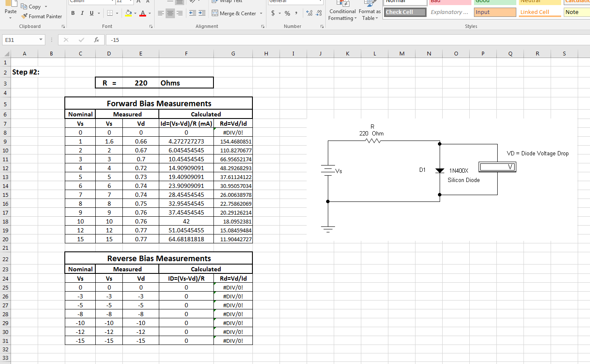
Task: Open the Copy dropdown arrow
Action: click(46, 6)
